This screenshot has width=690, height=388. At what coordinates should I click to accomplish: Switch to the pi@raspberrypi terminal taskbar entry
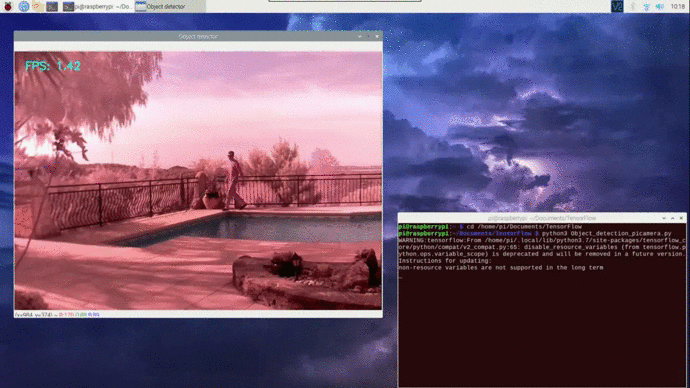97,6
